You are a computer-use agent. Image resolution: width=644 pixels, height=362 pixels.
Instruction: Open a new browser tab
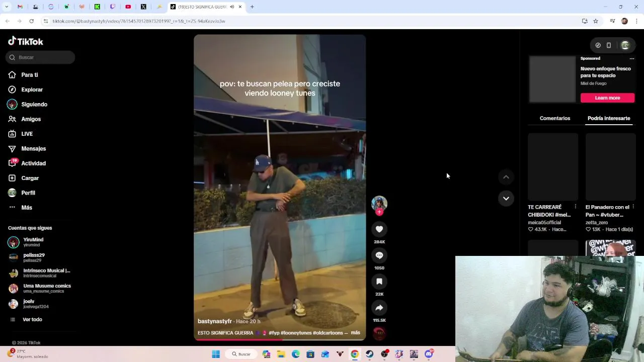(x=252, y=7)
